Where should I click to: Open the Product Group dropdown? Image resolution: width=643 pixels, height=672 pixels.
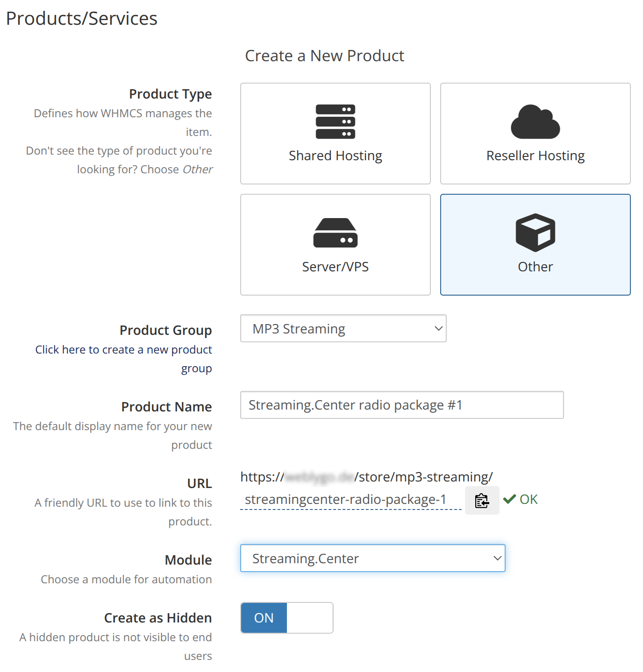click(343, 328)
